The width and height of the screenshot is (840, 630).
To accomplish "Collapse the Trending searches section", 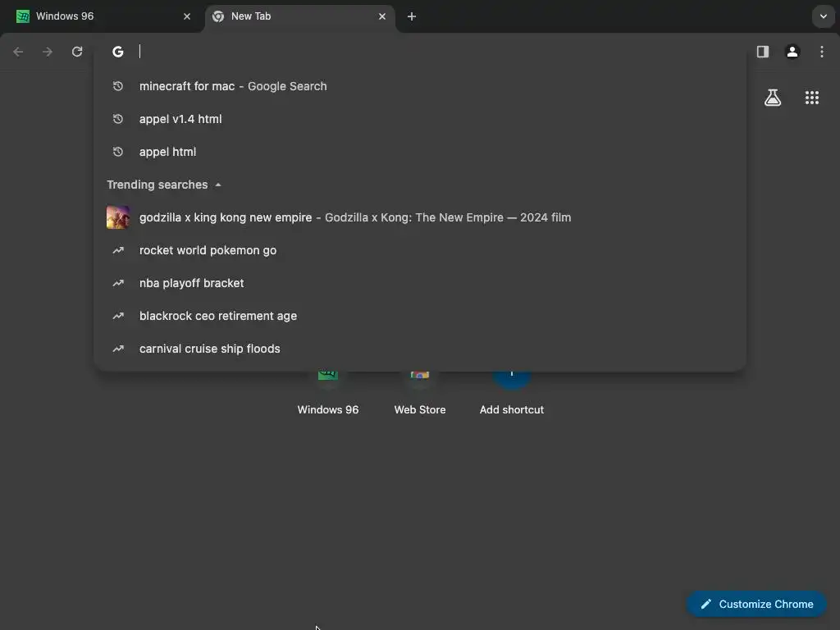I will (218, 185).
